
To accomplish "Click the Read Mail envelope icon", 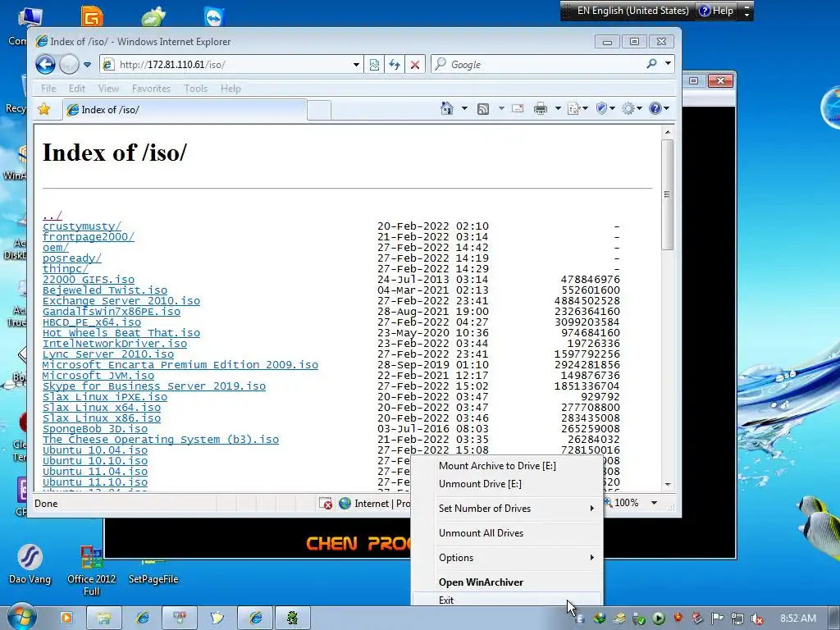I will click(518, 109).
